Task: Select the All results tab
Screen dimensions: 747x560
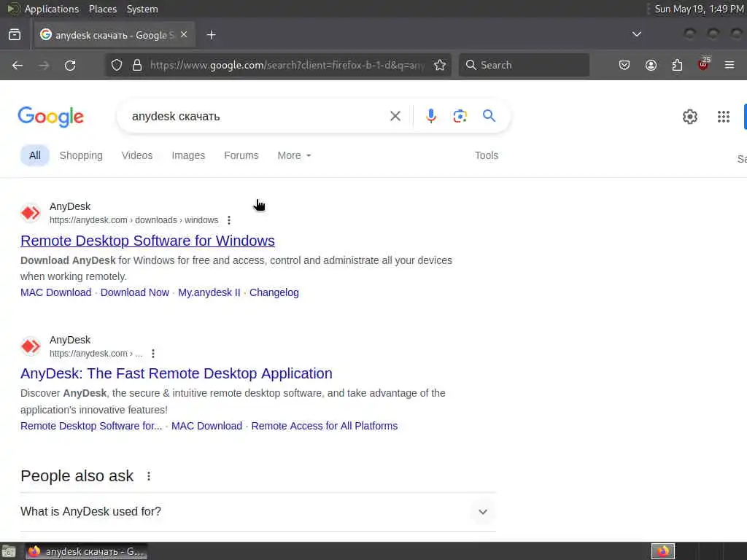Action: click(x=35, y=156)
